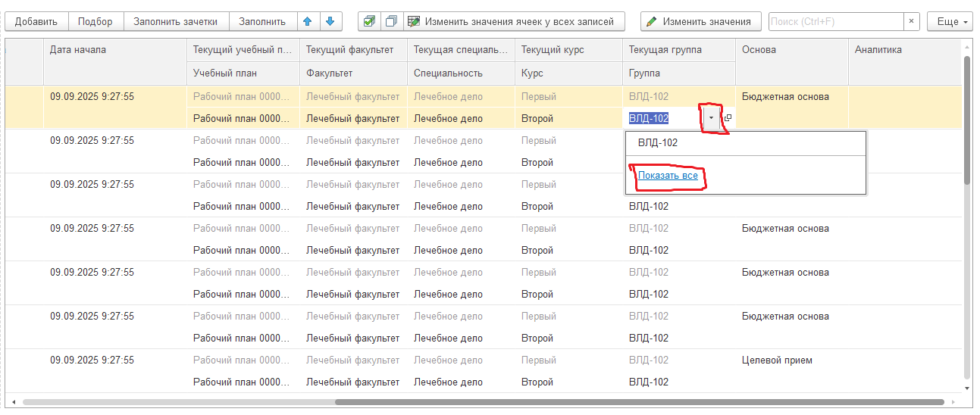Click the horizontal scrollbar thumb
This screenshot has height=415, width=980.
638,402
